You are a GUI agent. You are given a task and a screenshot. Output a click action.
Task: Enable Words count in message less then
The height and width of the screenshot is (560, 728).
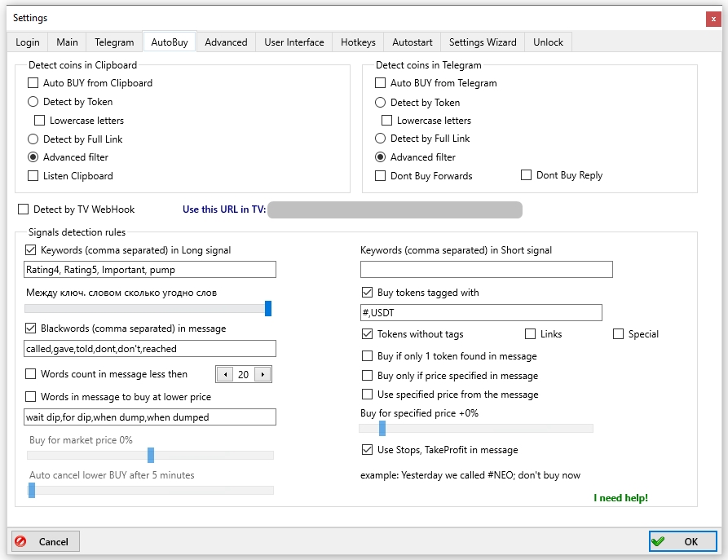pos(31,374)
